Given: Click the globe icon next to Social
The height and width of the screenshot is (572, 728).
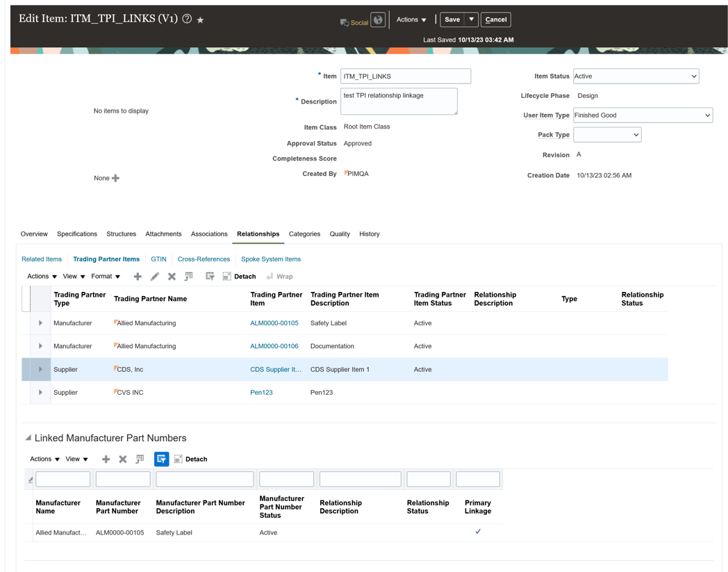Looking at the screenshot, I should coord(378,19).
